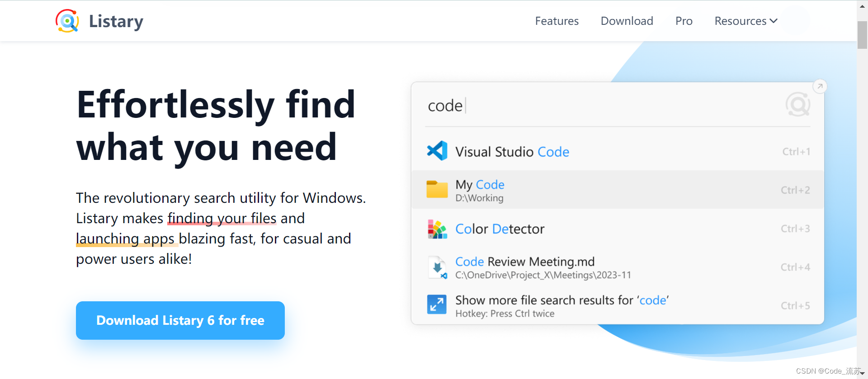The image size is (868, 379).
Task: Click the 'finding your files' underlined text
Action: point(222,218)
